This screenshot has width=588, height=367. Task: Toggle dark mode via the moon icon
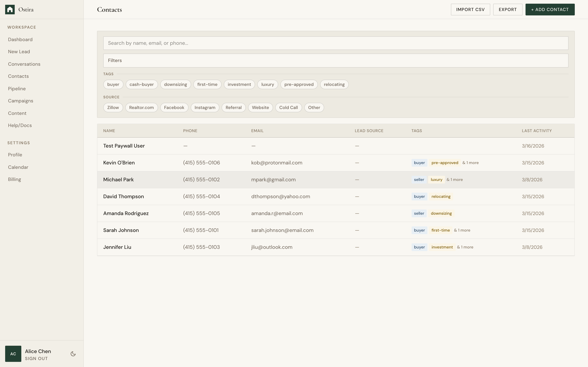pos(73,354)
